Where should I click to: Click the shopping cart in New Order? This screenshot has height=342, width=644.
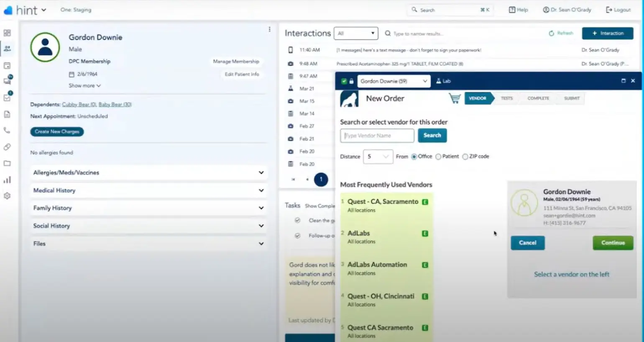pos(455,98)
